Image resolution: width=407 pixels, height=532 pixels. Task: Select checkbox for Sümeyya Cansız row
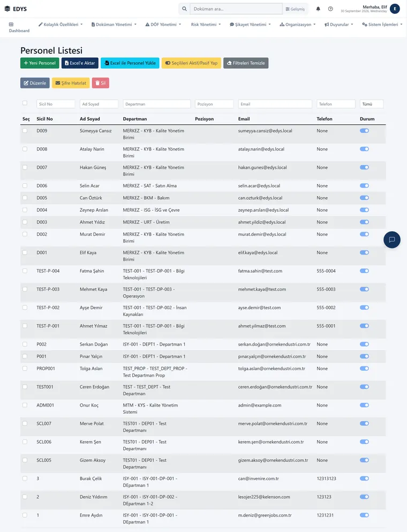(25, 131)
